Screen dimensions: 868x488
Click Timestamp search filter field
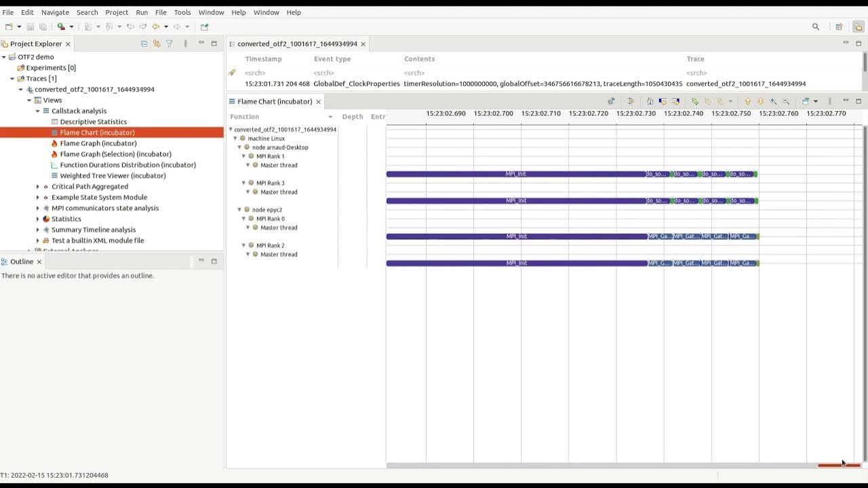pos(277,73)
